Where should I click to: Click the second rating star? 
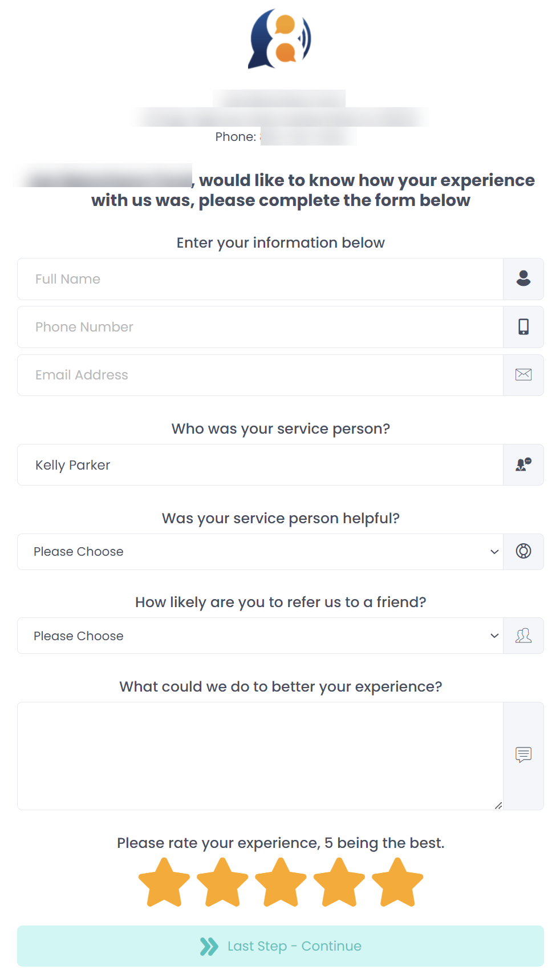[x=222, y=883]
